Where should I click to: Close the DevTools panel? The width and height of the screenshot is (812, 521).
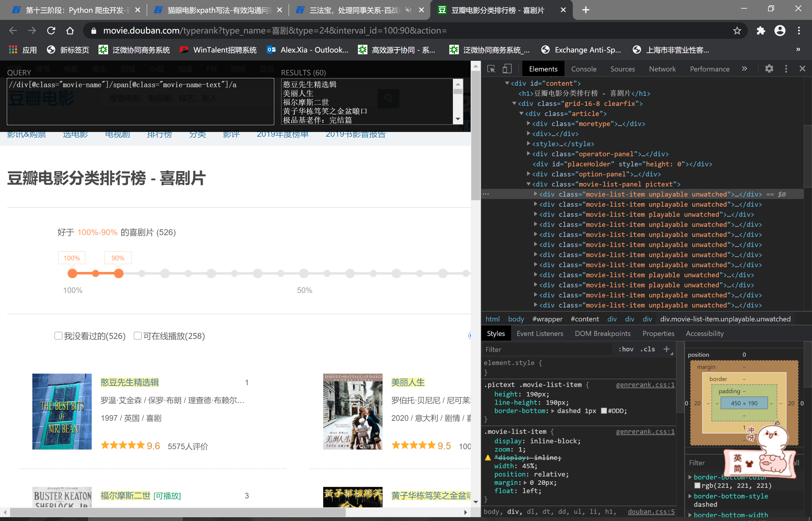click(x=802, y=69)
